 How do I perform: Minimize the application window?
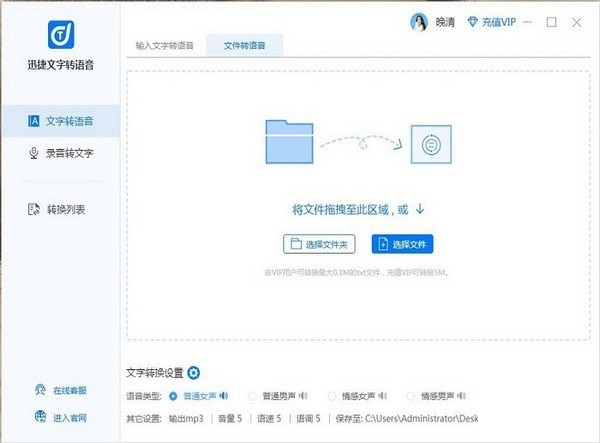(x=527, y=22)
